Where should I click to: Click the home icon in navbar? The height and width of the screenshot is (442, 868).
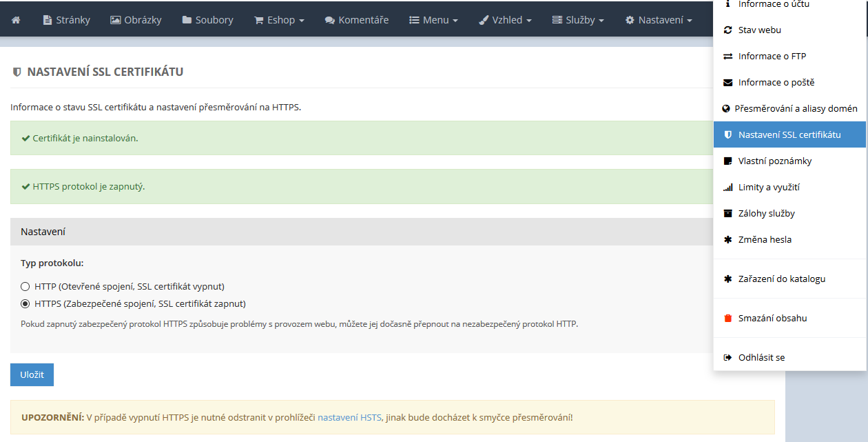(16, 20)
